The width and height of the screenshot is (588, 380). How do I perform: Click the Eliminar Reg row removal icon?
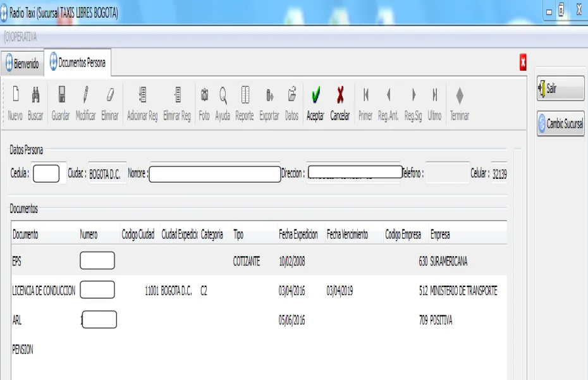click(177, 103)
